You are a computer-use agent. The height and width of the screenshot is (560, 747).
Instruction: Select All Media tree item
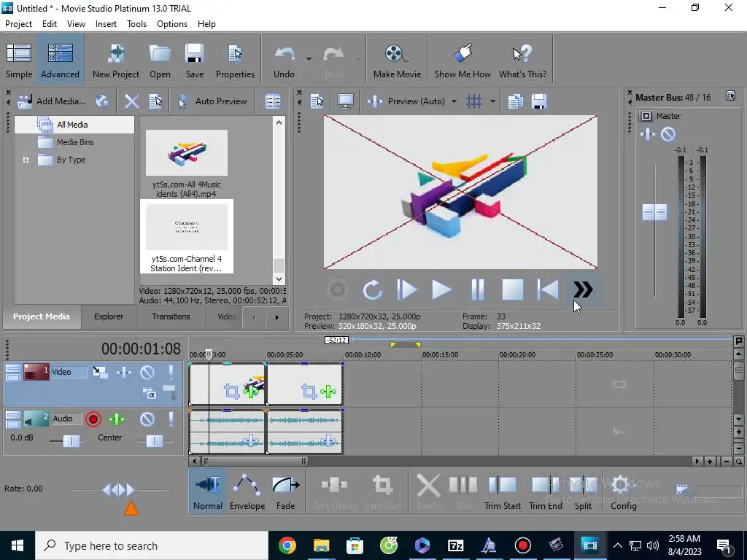pyautogui.click(x=72, y=125)
